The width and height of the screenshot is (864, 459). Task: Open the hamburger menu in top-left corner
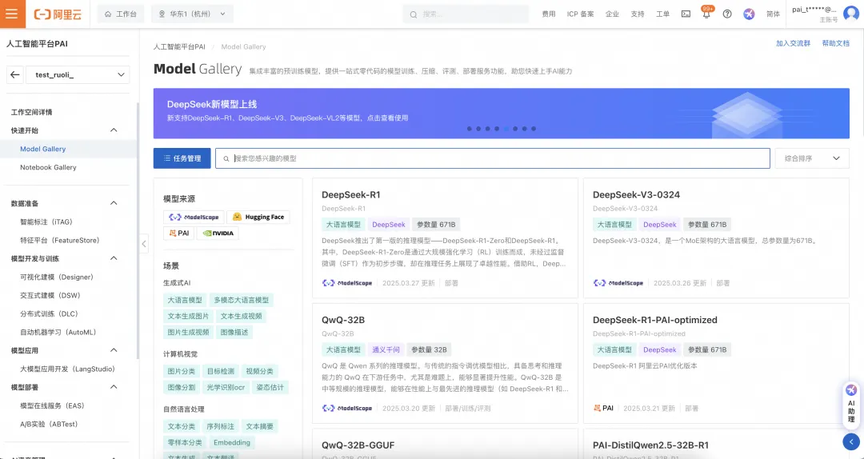(12, 14)
